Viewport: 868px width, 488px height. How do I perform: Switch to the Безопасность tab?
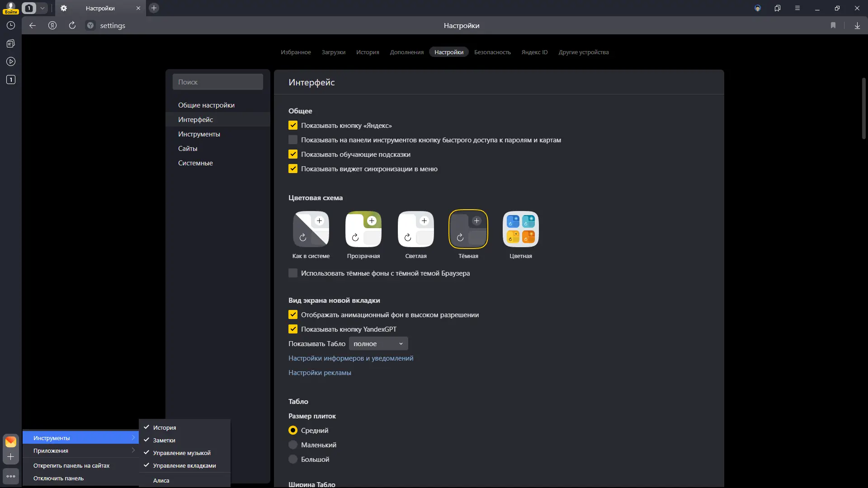coord(492,52)
